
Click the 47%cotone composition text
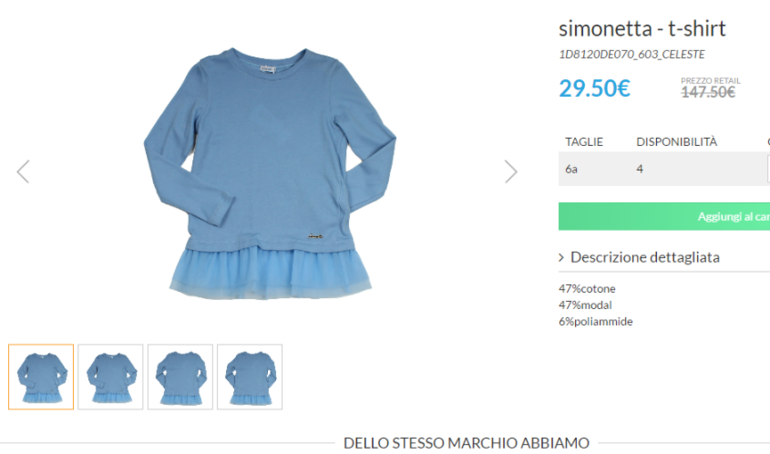coord(587,289)
